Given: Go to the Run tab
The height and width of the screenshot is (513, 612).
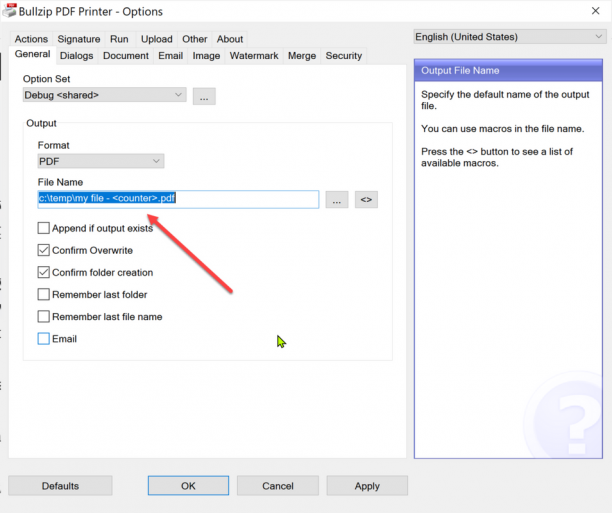Looking at the screenshot, I should click(x=119, y=39).
